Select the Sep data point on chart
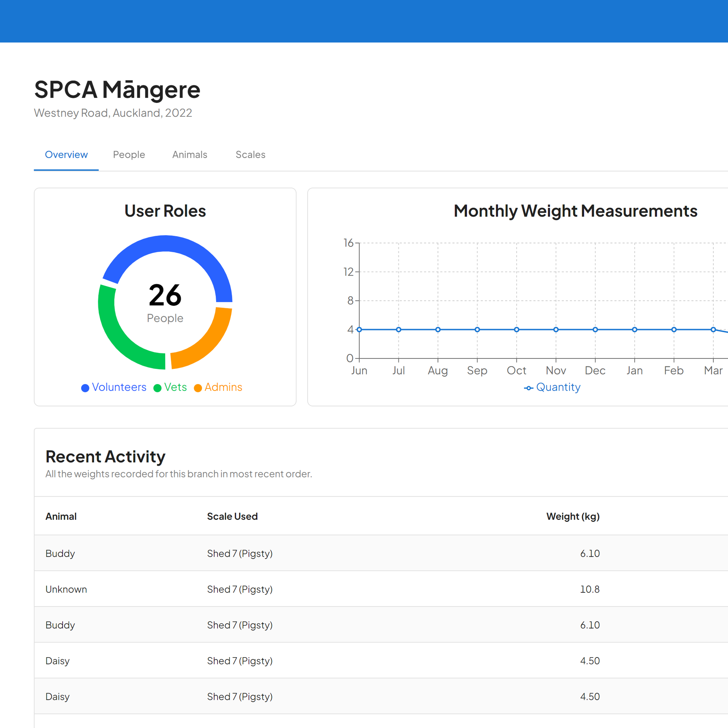The width and height of the screenshot is (728, 728). click(477, 330)
